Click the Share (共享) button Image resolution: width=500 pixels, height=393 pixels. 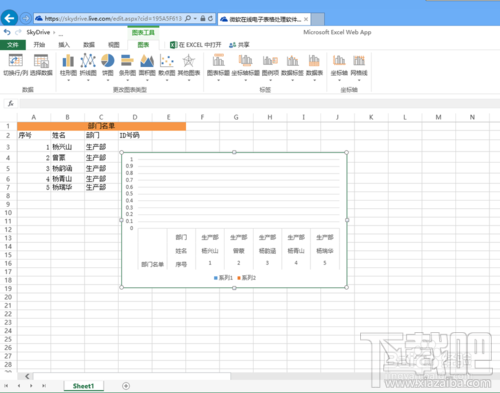[x=239, y=45]
